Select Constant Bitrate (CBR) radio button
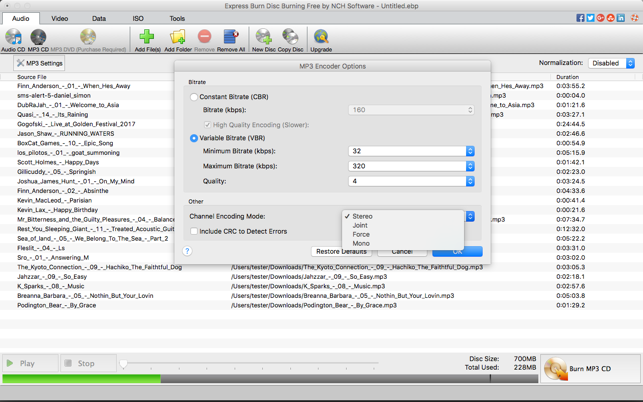The height and width of the screenshot is (402, 643). pos(194,97)
